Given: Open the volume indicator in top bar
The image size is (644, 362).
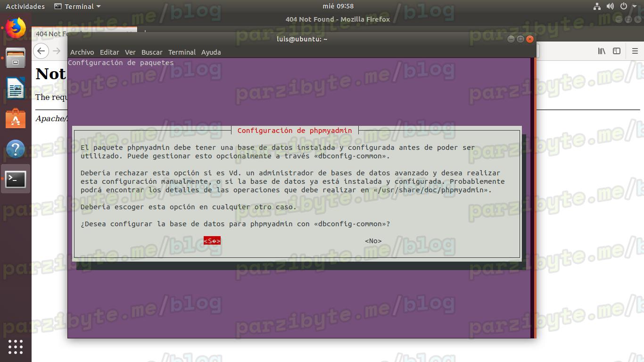Looking at the screenshot, I should click(610, 6).
